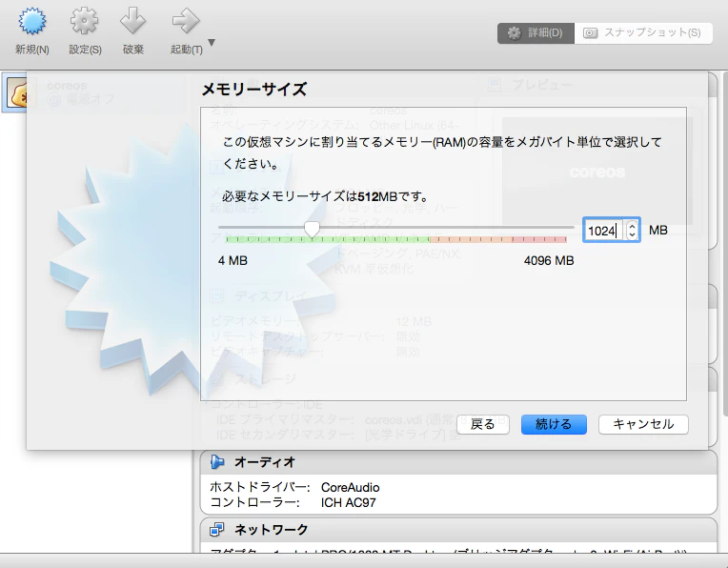Click the 戻る back button
The width and height of the screenshot is (728, 568).
click(483, 424)
